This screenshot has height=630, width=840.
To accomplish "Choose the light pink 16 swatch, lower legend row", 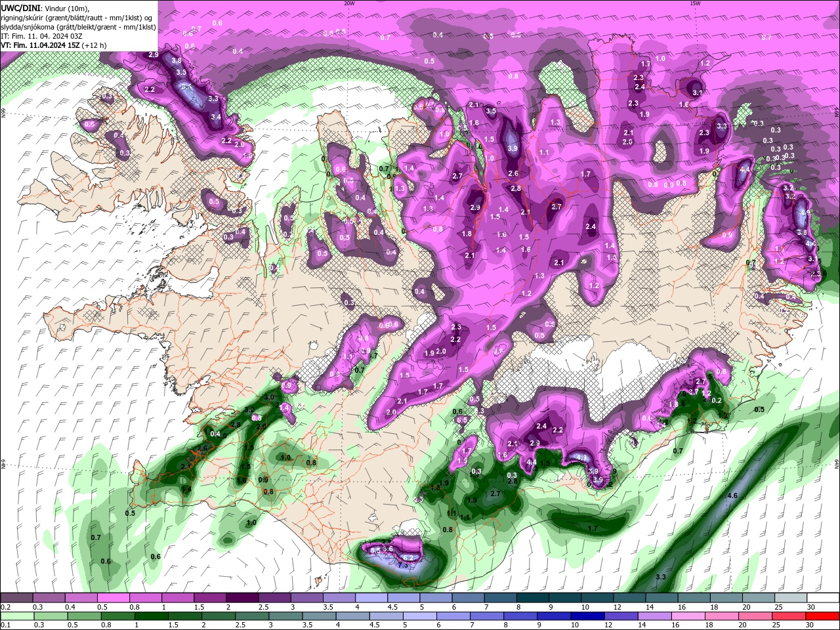I will pos(689,616).
